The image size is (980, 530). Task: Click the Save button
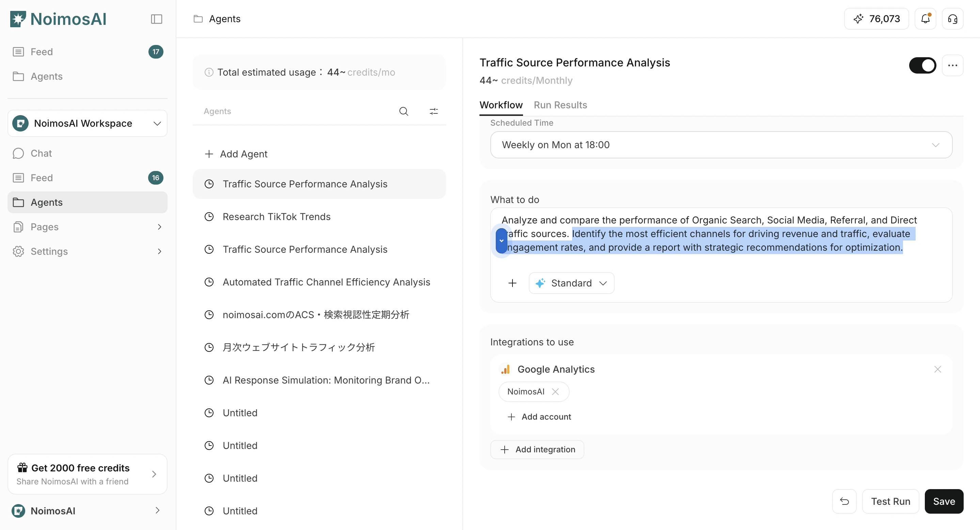click(x=944, y=501)
